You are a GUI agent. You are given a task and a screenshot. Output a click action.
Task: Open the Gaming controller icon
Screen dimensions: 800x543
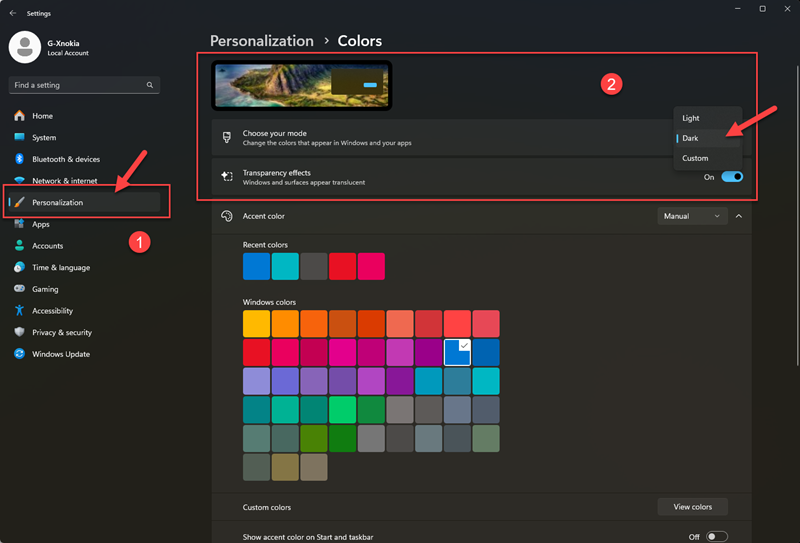19,288
